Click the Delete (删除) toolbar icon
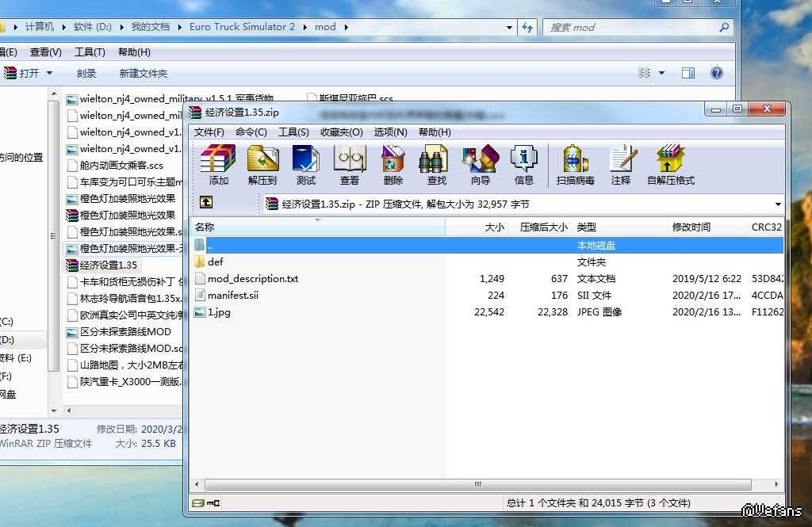Screen dimensions: 812x527 393,165
